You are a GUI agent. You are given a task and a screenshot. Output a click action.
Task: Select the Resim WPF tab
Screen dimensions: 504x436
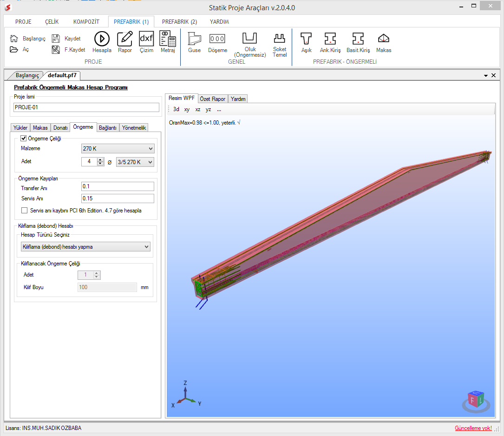[182, 98]
